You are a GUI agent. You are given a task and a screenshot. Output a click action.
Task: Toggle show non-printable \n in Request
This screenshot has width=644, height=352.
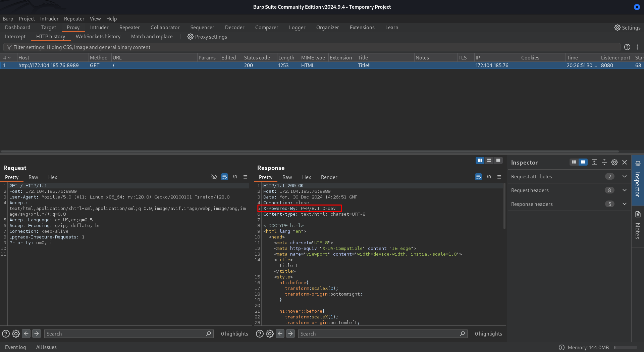click(x=235, y=177)
